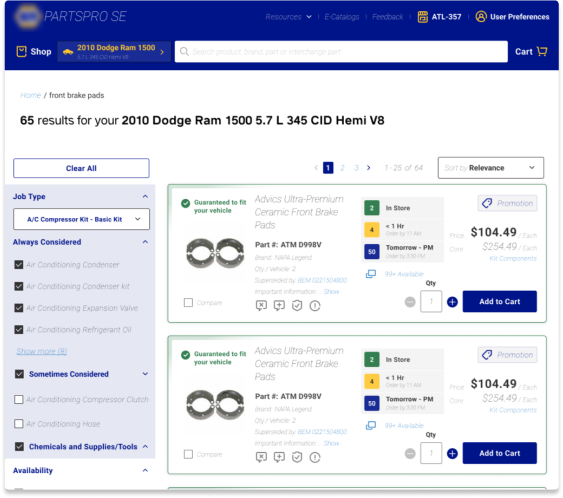Viewport: 563px width, 498px height.
Task: Click Clear All filters button
Action: [x=81, y=168]
